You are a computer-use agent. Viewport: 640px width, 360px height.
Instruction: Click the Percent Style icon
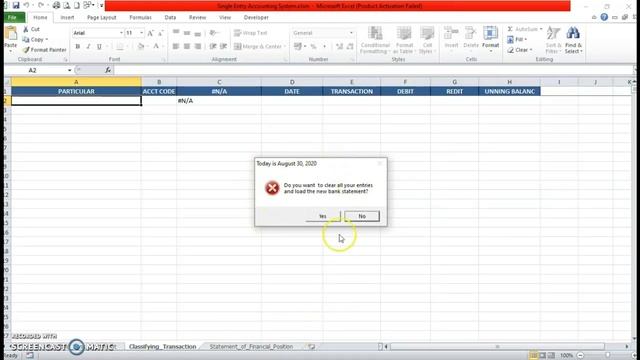coord(313,47)
